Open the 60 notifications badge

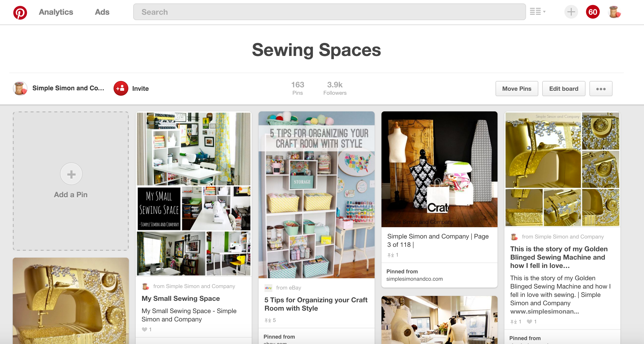click(592, 12)
